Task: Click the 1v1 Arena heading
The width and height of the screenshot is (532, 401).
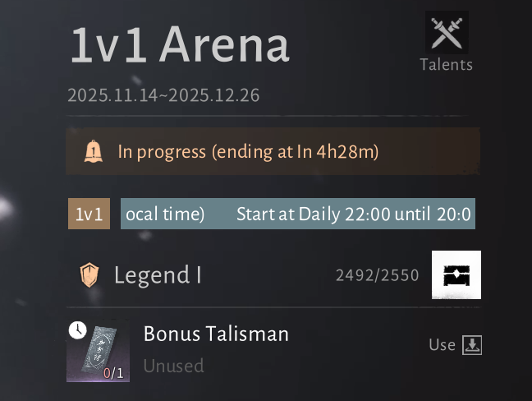Action: pyautogui.click(x=180, y=44)
